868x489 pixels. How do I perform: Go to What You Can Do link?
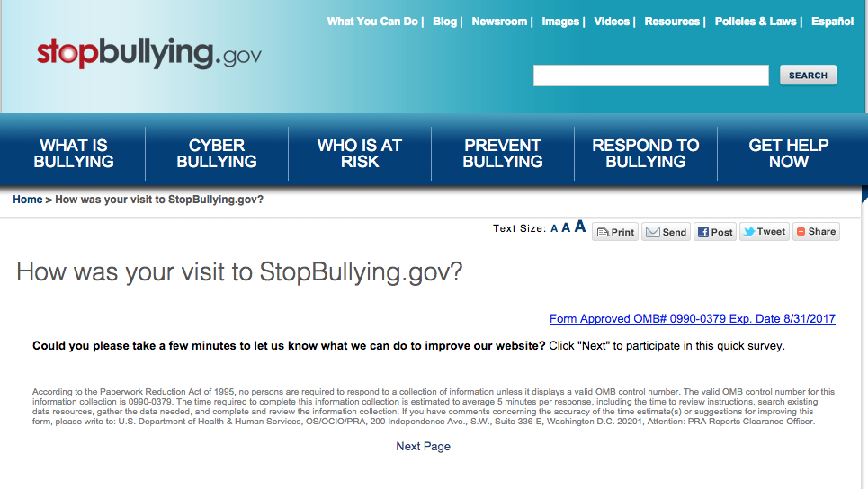click(372, 22)
